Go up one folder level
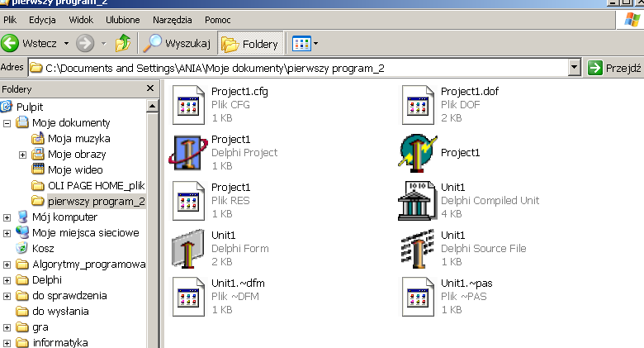 tap(123, 43)
